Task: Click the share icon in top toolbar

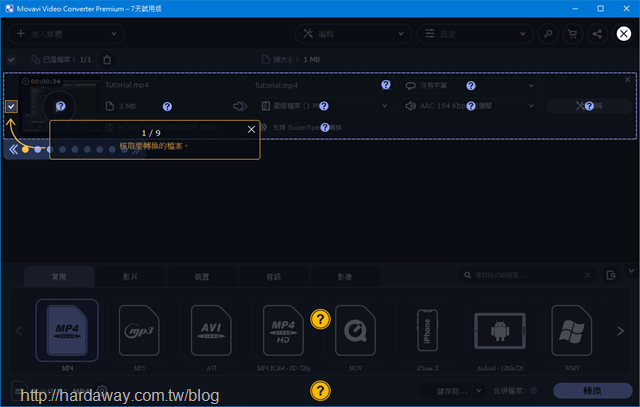Action: [x=597, y=34]
